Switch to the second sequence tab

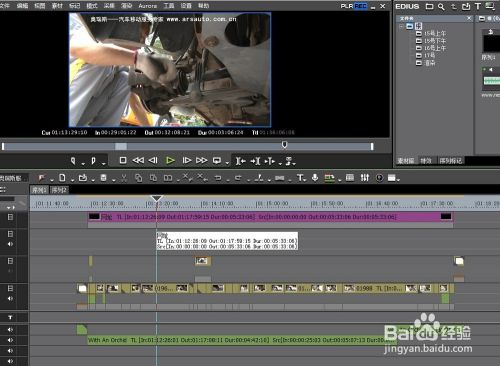pos(59,190)
